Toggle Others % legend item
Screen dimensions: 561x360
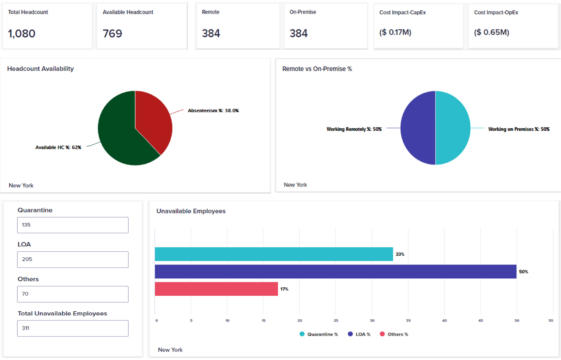pos(394,334)
